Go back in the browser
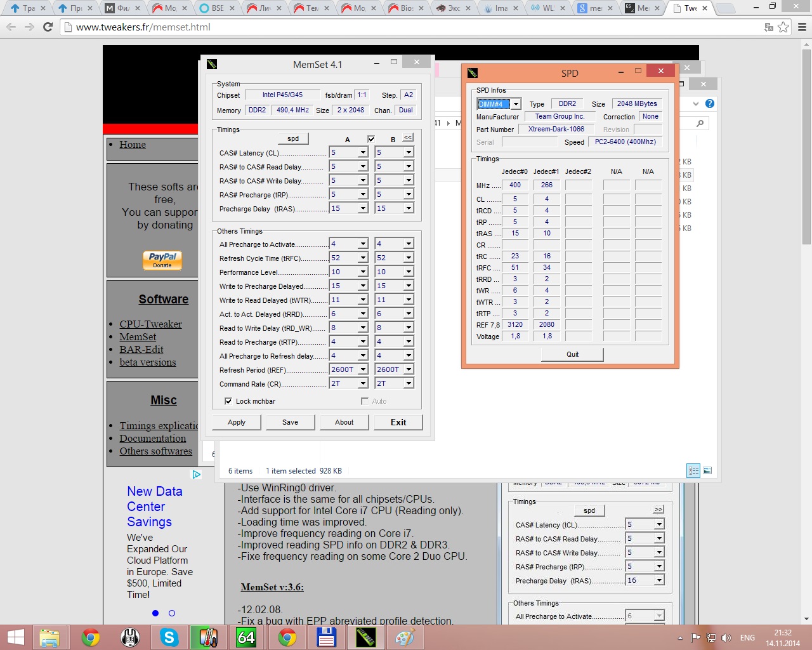 click(x=11, y=27)
